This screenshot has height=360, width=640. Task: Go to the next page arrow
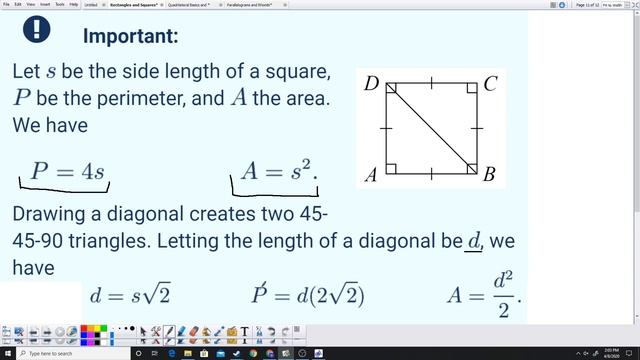click(47, 332)
